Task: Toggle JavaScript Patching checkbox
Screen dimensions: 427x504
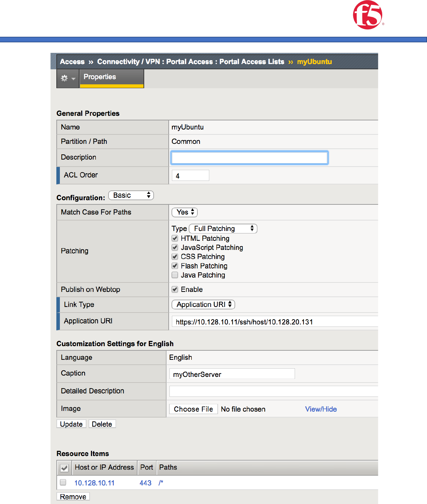Action: (175, 247)
